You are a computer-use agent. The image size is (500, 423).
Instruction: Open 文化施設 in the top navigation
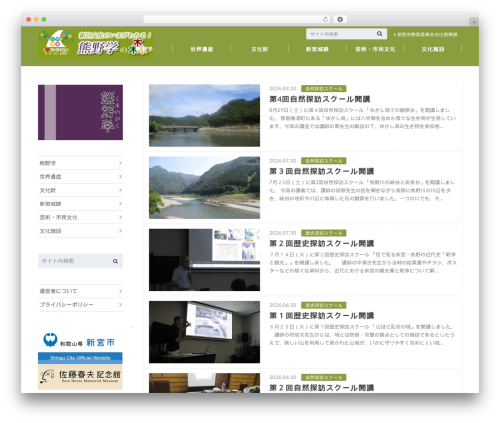click(433, 49)
